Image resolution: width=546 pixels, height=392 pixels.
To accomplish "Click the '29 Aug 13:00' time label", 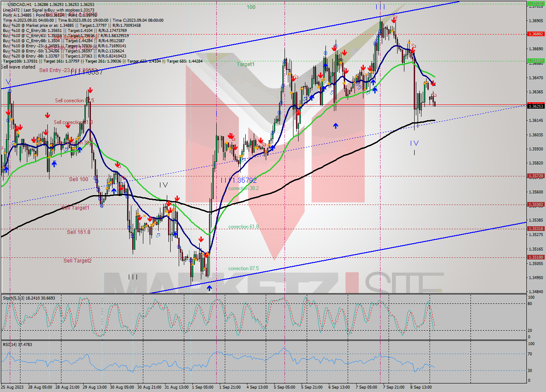I will click(96, 387).
